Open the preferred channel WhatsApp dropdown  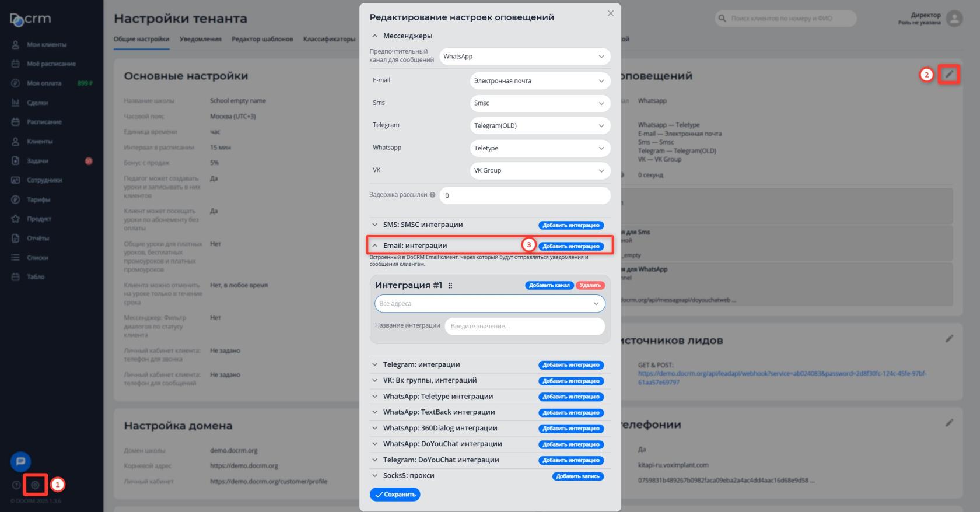[524, 57]
